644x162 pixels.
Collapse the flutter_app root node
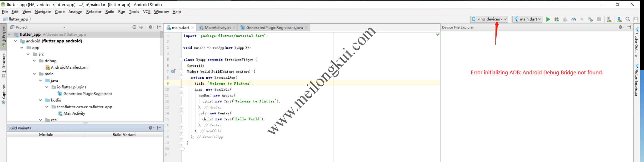click(10, 34)
